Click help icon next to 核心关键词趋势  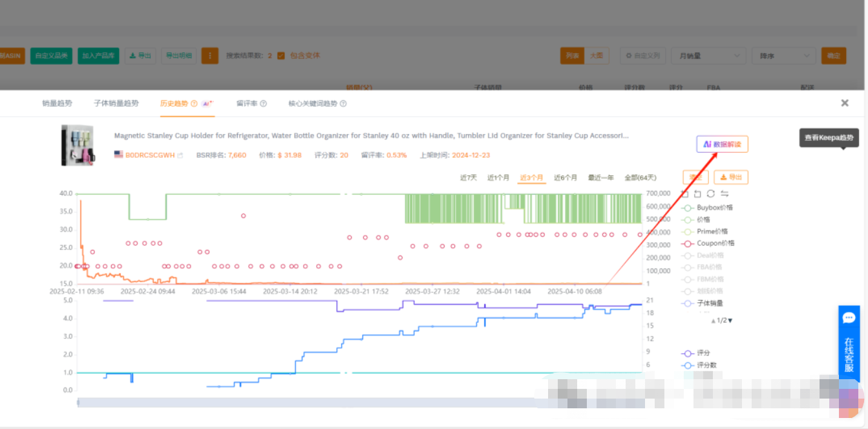[343, 104]
